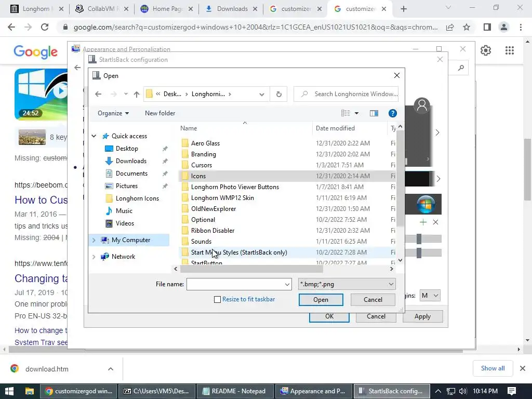Select the Branding folder

(203, 154)
